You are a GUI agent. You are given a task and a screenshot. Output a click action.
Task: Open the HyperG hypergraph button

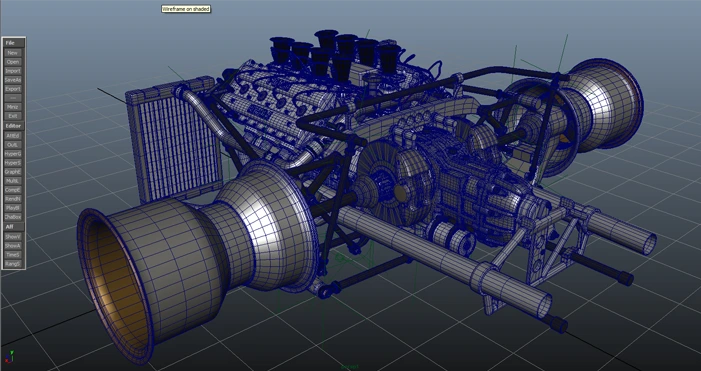13,154
